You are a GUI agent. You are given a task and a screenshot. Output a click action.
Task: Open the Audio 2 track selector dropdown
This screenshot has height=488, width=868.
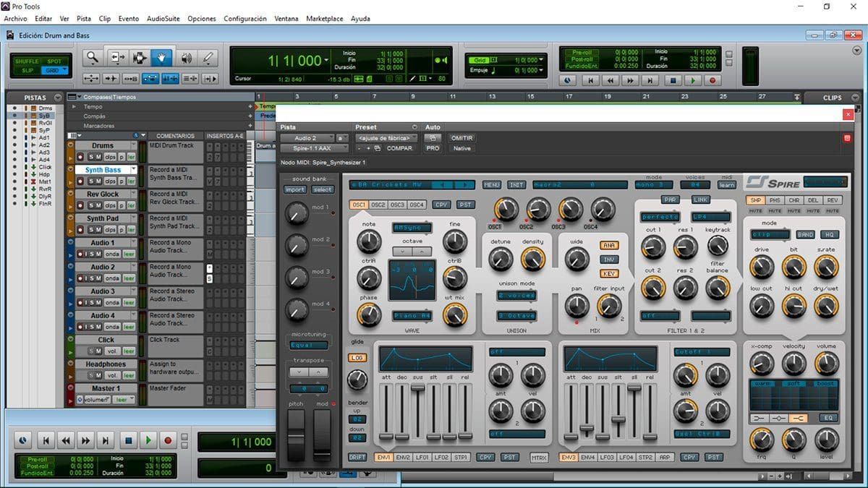coord(307,138)
